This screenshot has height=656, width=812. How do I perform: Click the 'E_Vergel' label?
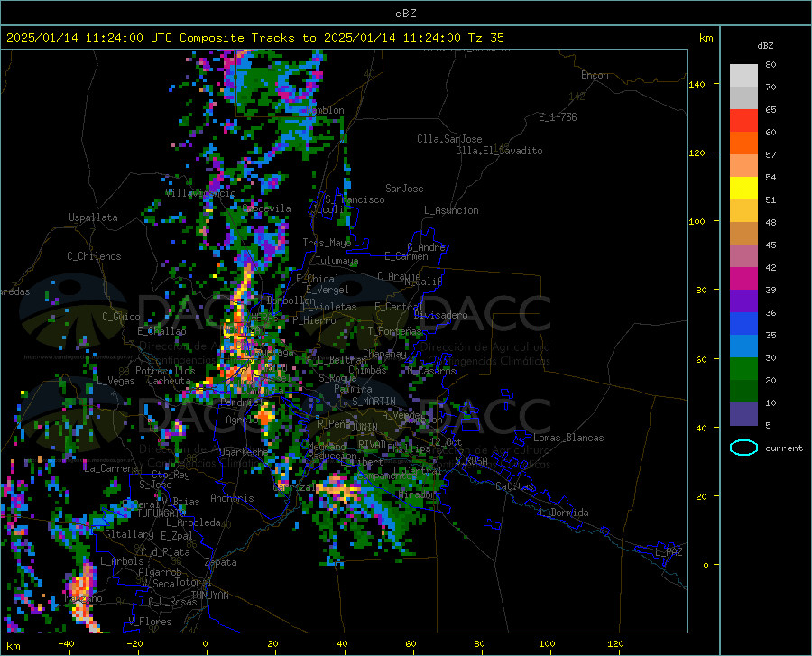328,290
